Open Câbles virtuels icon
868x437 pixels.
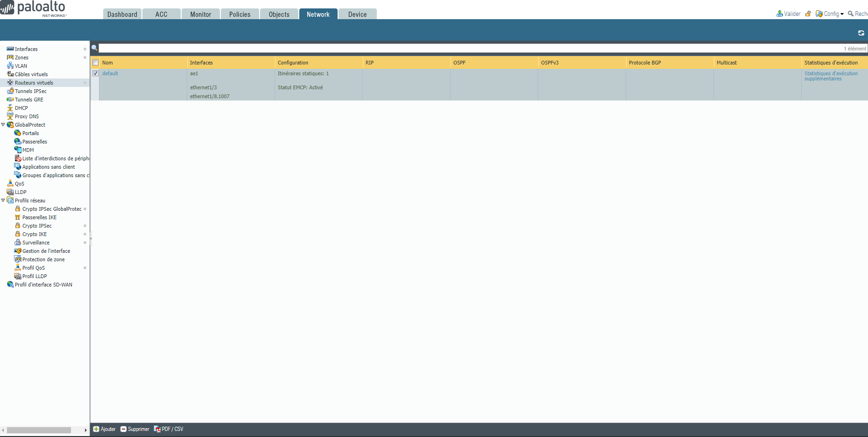point(10,74)
